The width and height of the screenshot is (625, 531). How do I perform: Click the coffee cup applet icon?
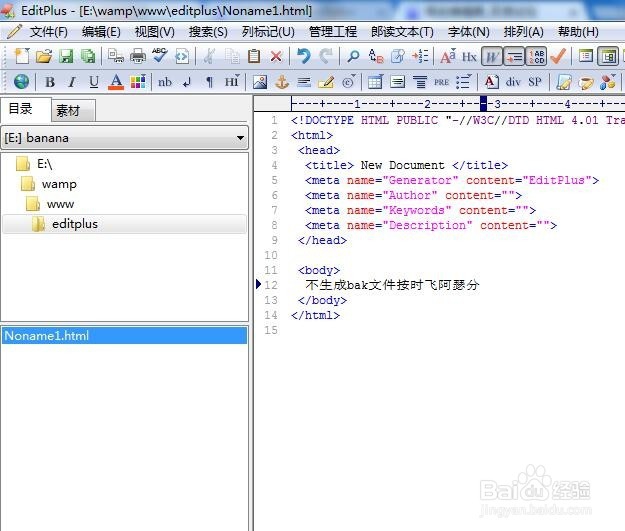(x=586, y=82)
